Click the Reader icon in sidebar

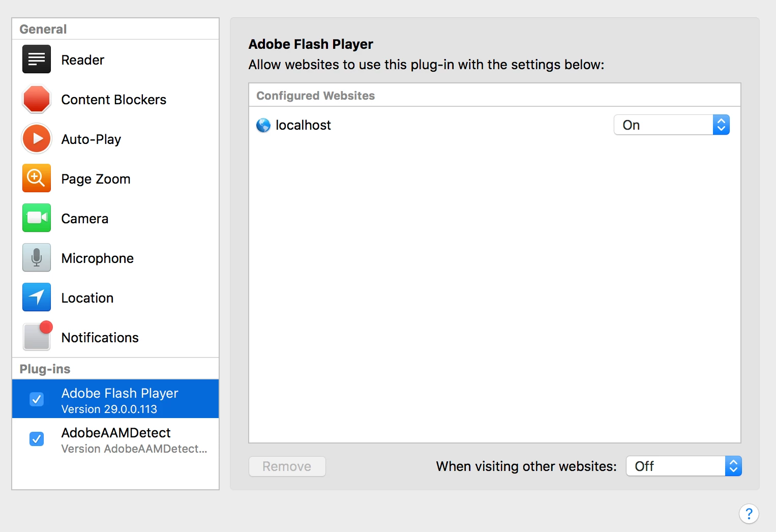37,60
